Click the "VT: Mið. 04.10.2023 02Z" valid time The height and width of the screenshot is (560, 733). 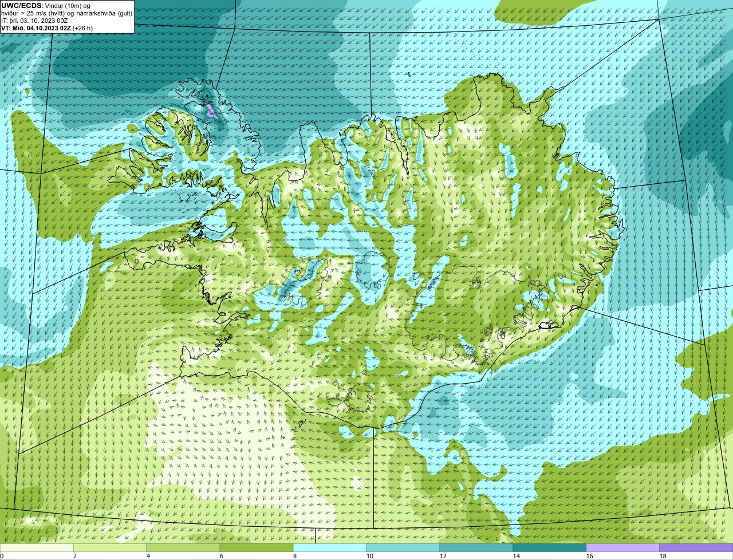click(36, 28)
